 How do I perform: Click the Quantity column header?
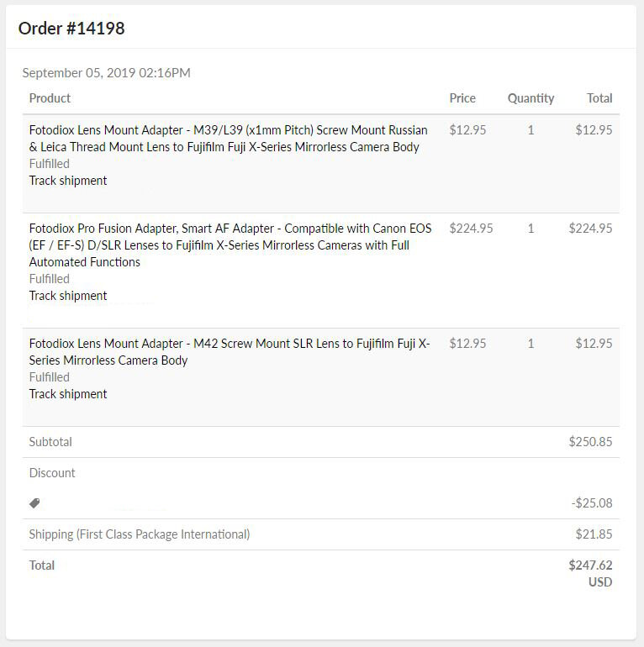pos(531,98)
